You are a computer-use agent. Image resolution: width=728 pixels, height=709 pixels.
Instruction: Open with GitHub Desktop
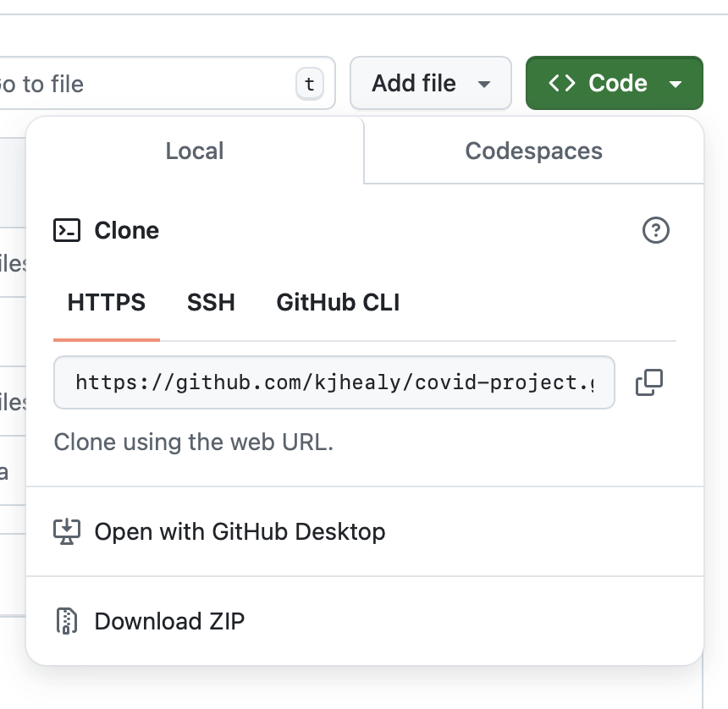240,531
